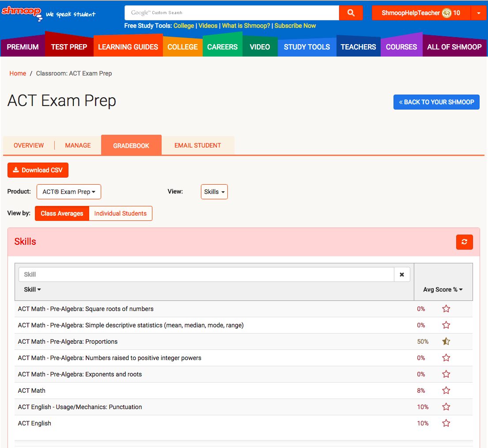The image size is (488, 448).
Task: Open the user account dropdown arrow
Action: pyautogui.click(x=479, y=13)
